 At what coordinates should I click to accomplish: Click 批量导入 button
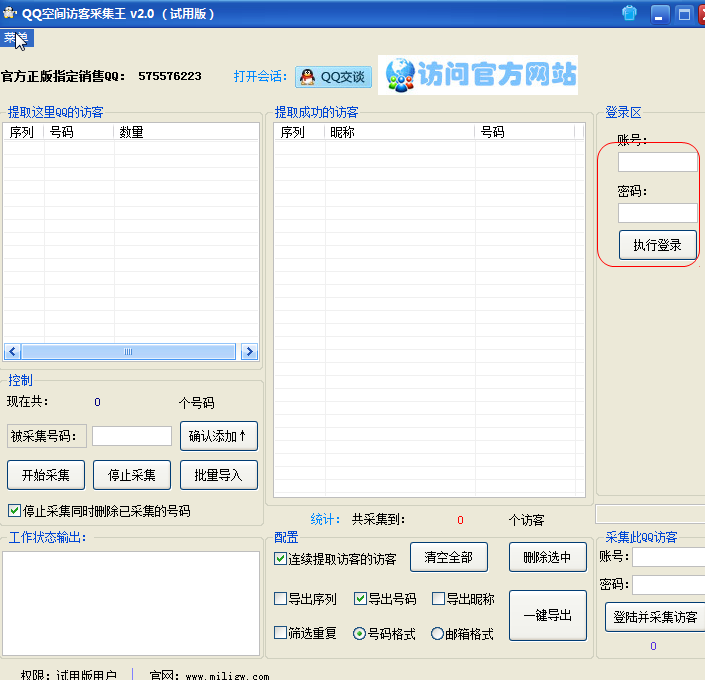[219, 475]
